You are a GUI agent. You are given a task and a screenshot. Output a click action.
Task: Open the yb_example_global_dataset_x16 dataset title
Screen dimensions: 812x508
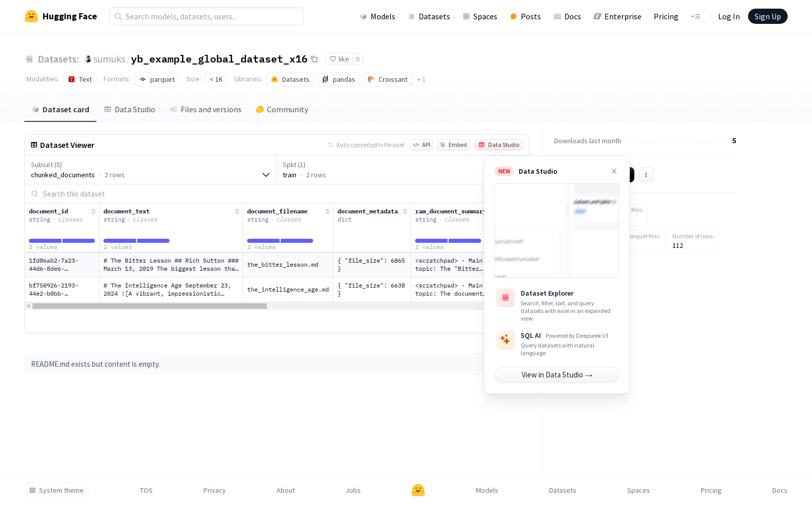tap(219, 59)
